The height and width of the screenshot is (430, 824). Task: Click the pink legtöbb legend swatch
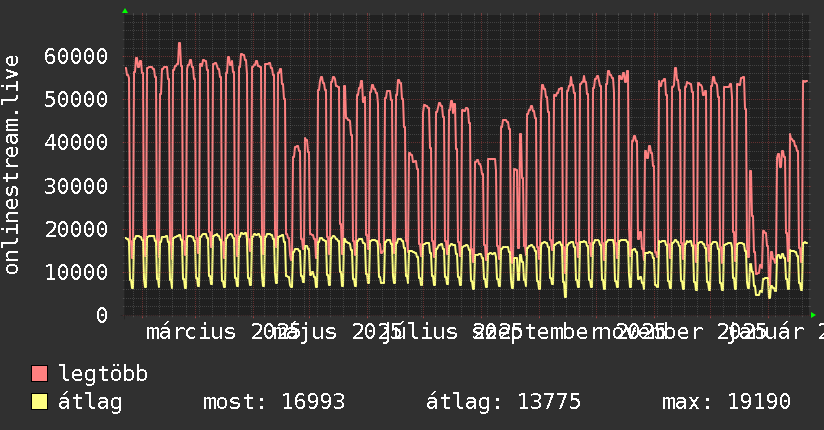(x=39, y=373)
